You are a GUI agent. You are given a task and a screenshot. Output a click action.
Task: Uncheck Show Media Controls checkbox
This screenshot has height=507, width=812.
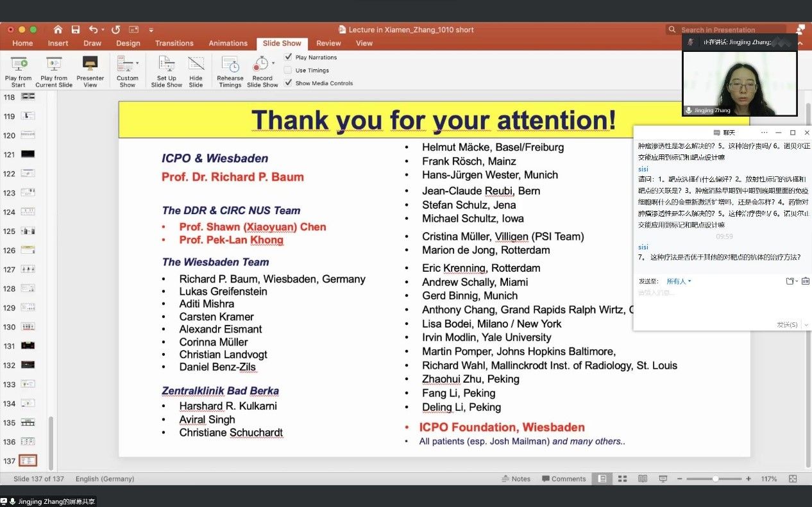click(x=289, y=83)
